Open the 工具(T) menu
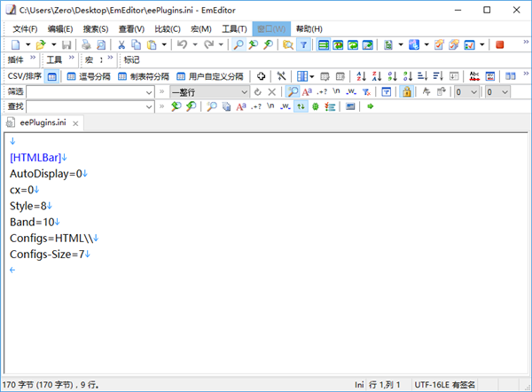Viewport: 532px width, 392px height. (x=234, y=29)
